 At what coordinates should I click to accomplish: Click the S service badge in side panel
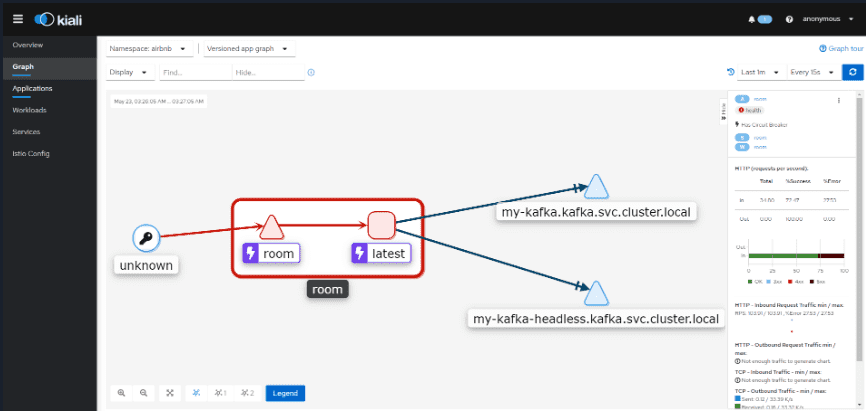[743, 138]
